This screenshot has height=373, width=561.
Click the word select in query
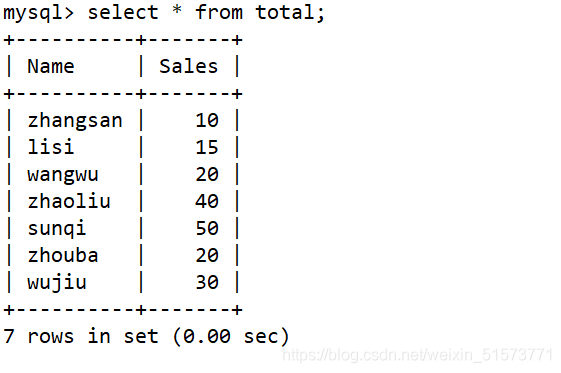(x=123, y=12)
